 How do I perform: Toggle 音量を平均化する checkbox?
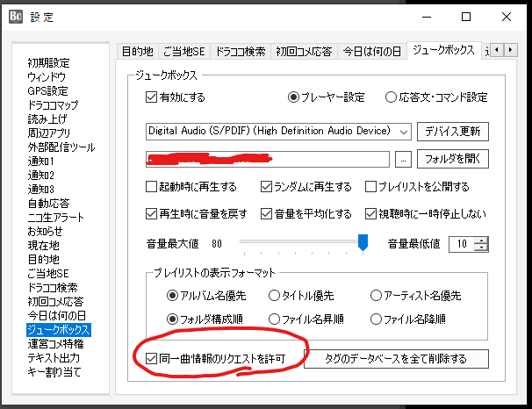click(266, 213)
